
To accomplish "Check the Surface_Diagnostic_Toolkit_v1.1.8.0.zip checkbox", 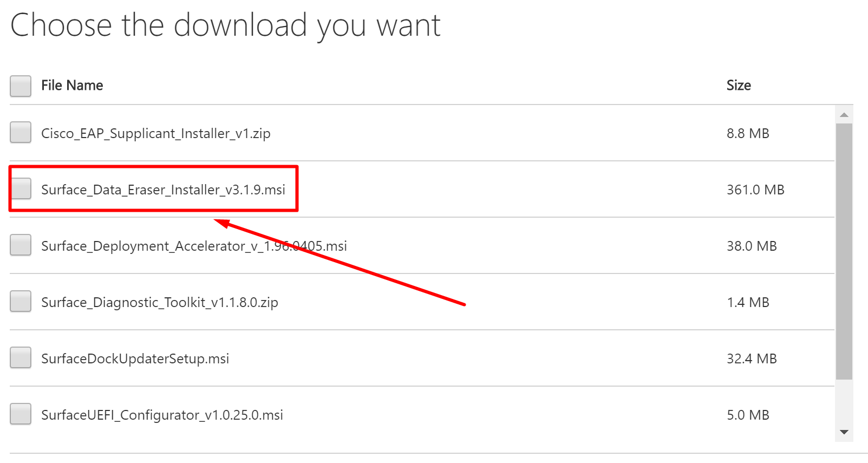I will pos(20,302).
